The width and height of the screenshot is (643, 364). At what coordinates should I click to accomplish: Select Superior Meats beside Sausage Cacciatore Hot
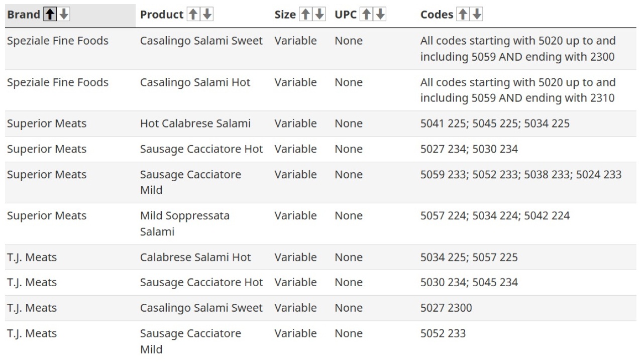point(47,149)
